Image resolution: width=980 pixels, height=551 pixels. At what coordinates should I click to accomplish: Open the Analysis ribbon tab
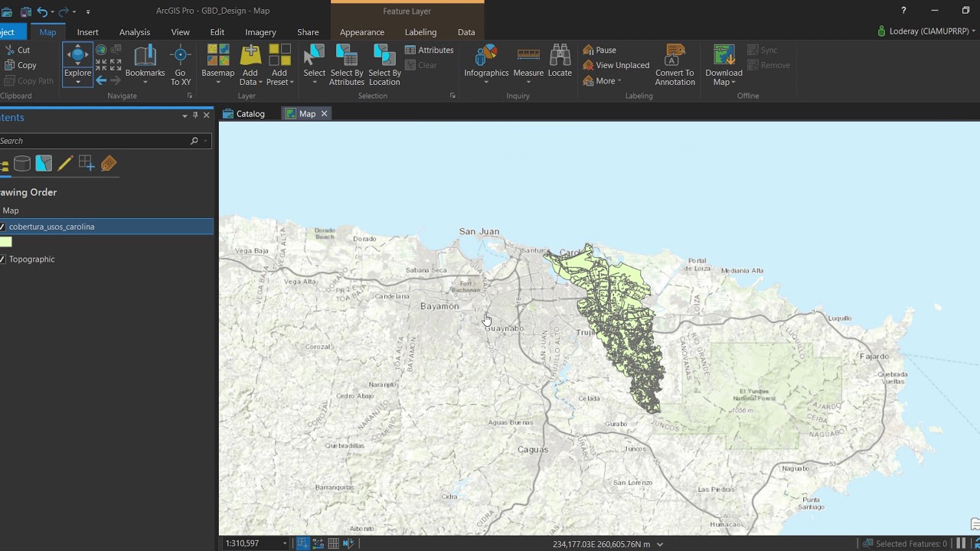(x=135, y=32)
